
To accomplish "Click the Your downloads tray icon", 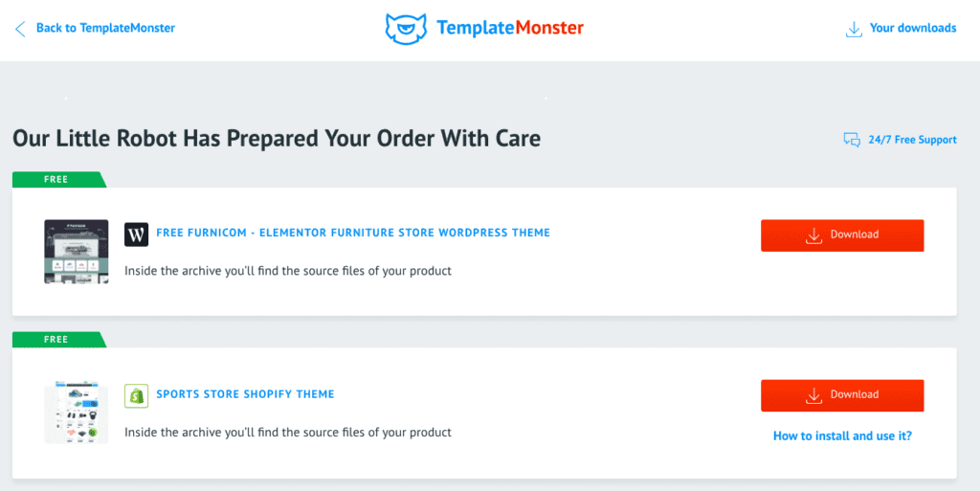I will point(853,29).
